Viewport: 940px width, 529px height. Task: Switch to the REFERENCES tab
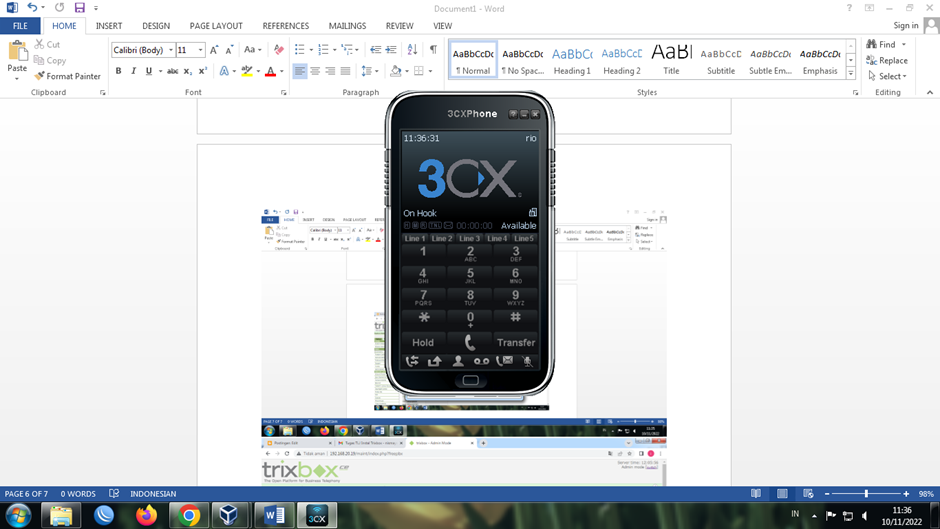click(x=285, y=26)
